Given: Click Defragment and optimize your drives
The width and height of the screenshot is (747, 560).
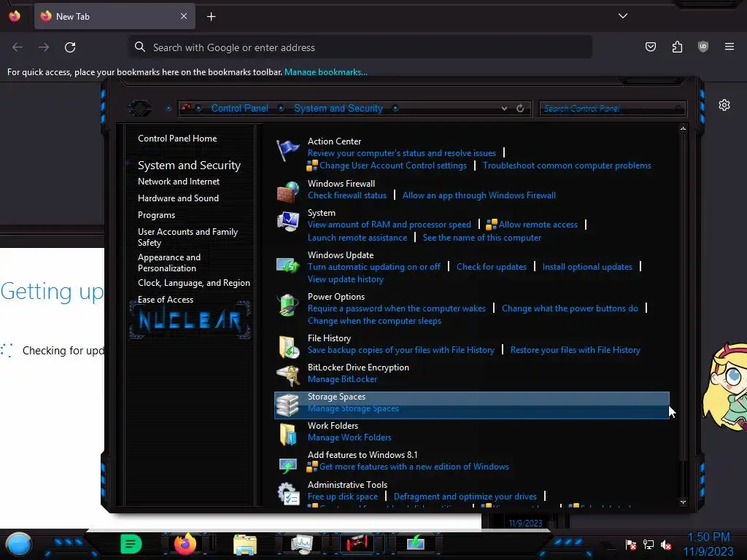Looking at the screenshot, I should coord(465,496).
